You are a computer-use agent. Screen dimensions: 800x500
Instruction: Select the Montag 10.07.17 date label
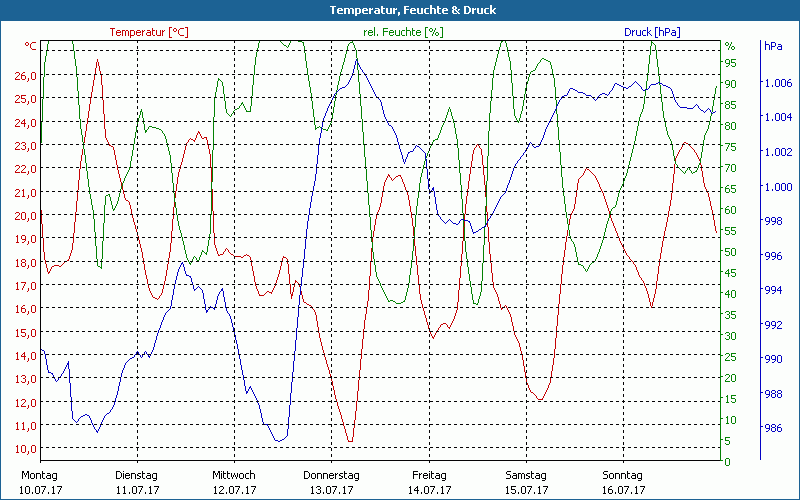pos(40,482)
